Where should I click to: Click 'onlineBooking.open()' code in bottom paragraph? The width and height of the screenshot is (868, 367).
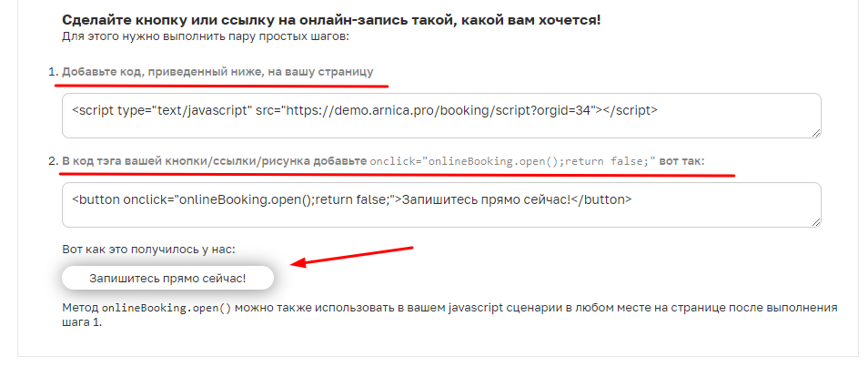(167, 308)
